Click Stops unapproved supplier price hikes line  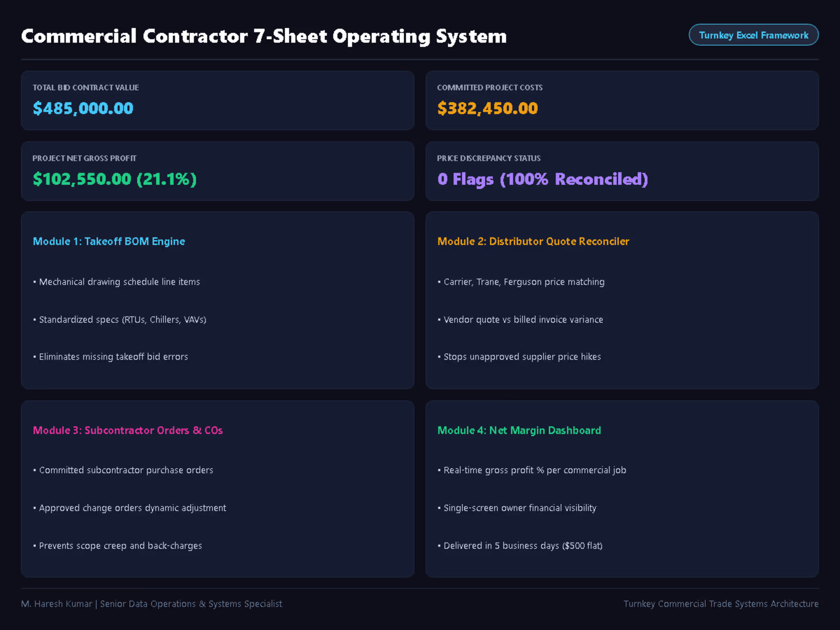point(519,357)
